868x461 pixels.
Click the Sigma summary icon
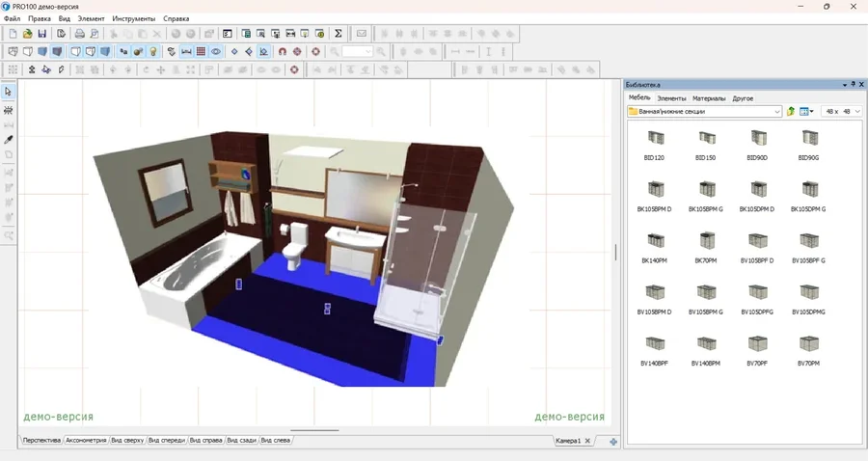pyautogui.click(x=339, y=34)
